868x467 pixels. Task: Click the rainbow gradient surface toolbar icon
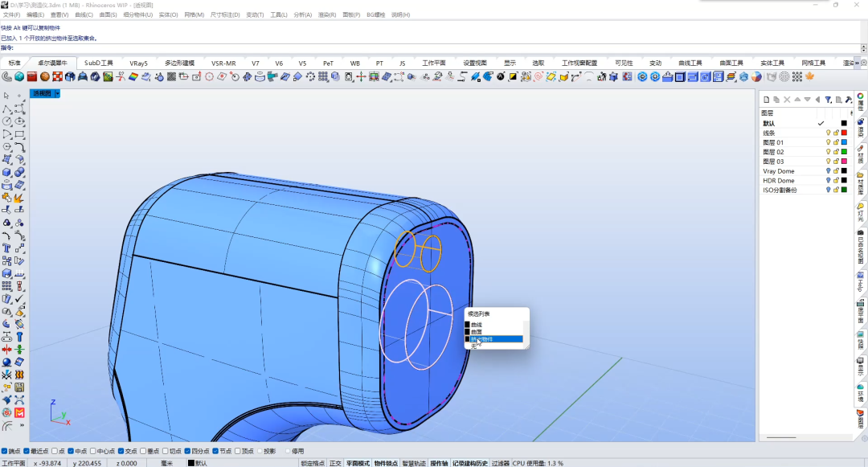[x=133, y=77]
